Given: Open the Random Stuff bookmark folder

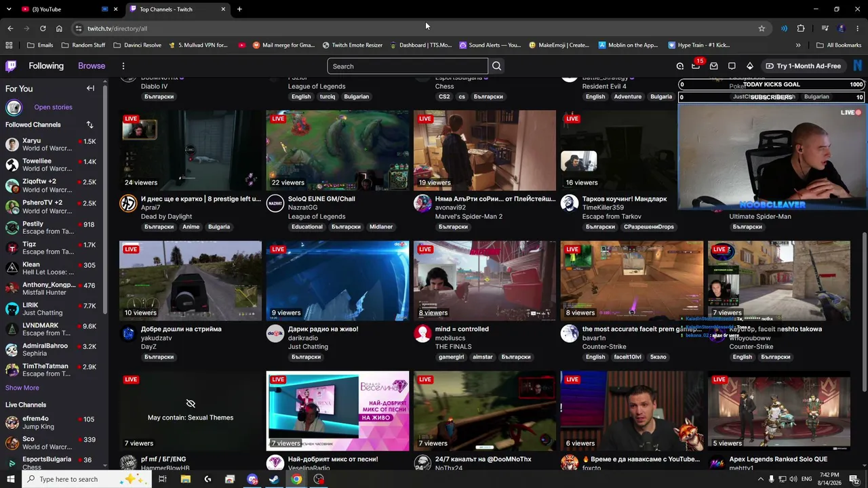Looking at the screenshot, I should coord(83,45).
